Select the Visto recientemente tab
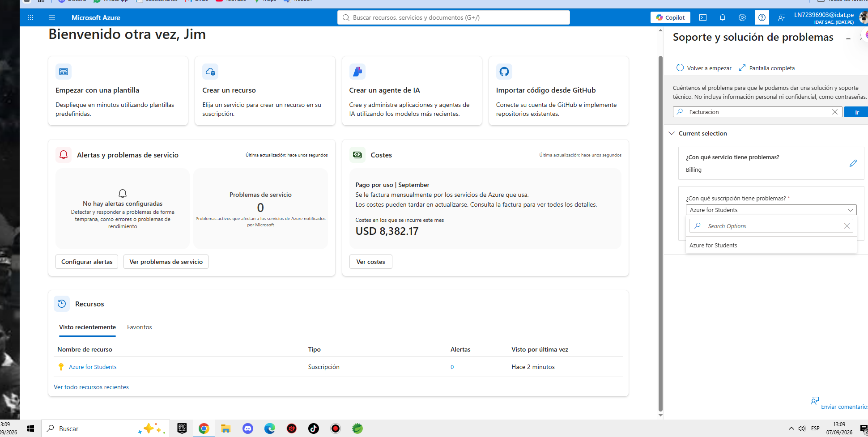 87,327
